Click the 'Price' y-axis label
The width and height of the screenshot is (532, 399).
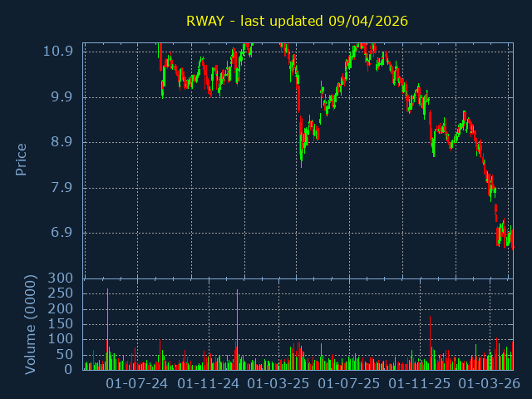[22, 159]
